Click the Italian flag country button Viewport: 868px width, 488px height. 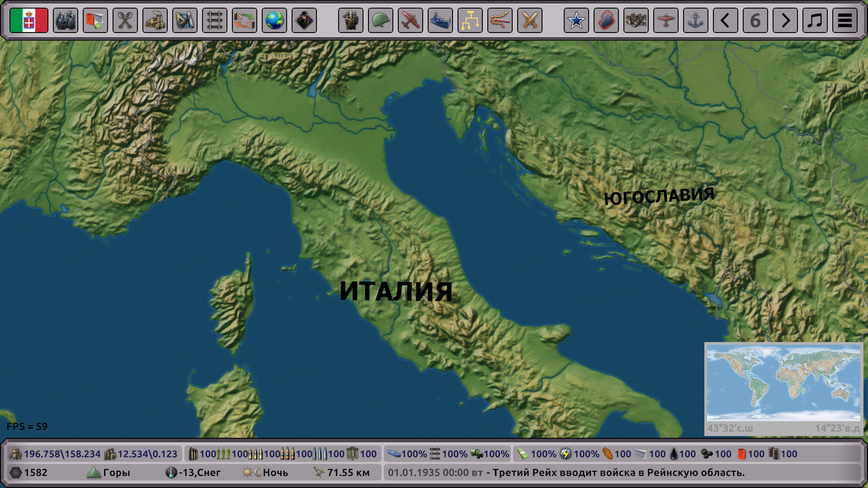pos(29,20)
